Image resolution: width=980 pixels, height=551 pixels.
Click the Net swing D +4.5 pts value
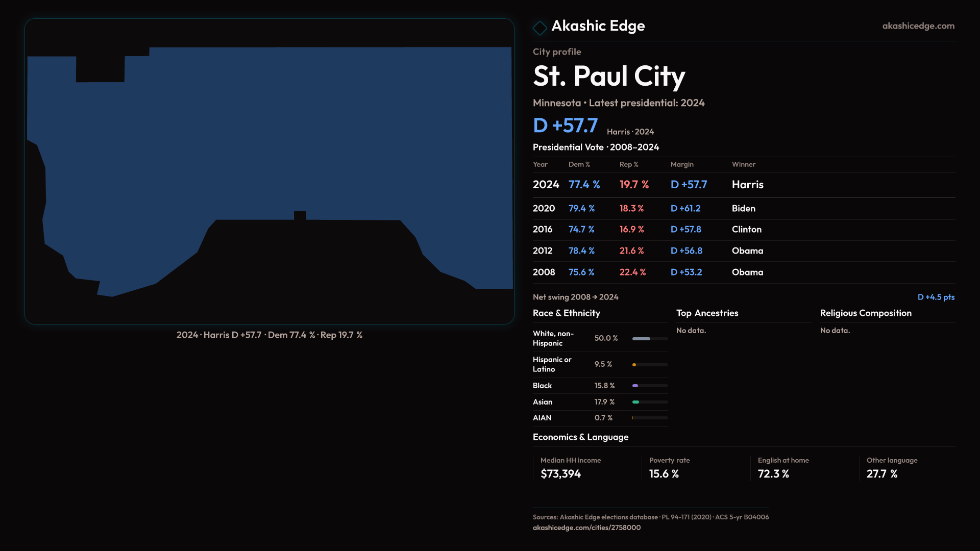936,297
